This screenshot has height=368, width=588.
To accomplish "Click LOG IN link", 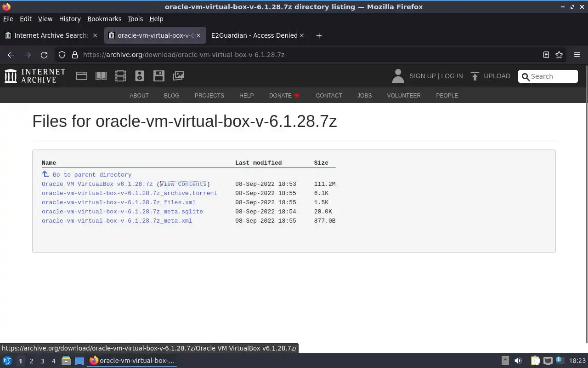I will [452, 76].
